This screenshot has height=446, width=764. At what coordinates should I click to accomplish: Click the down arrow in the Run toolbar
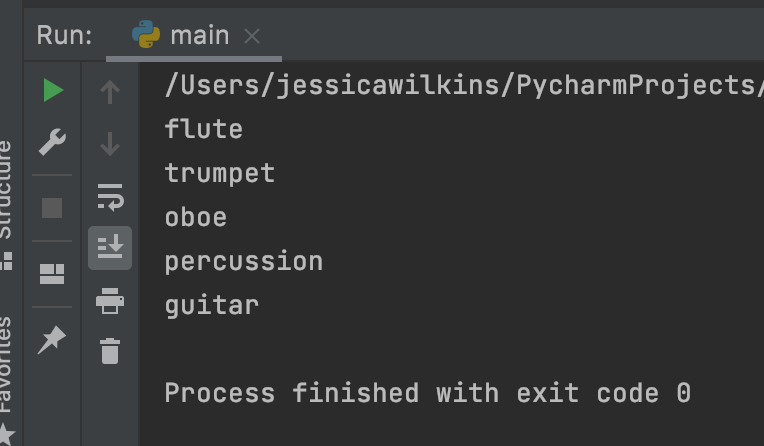point(110,144)
